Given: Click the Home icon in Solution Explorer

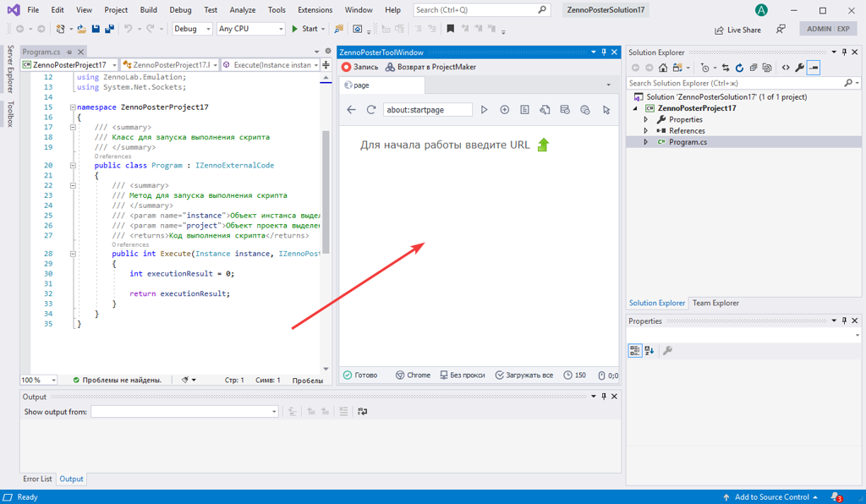Looking at the screenshot, I should click(663, 68).
